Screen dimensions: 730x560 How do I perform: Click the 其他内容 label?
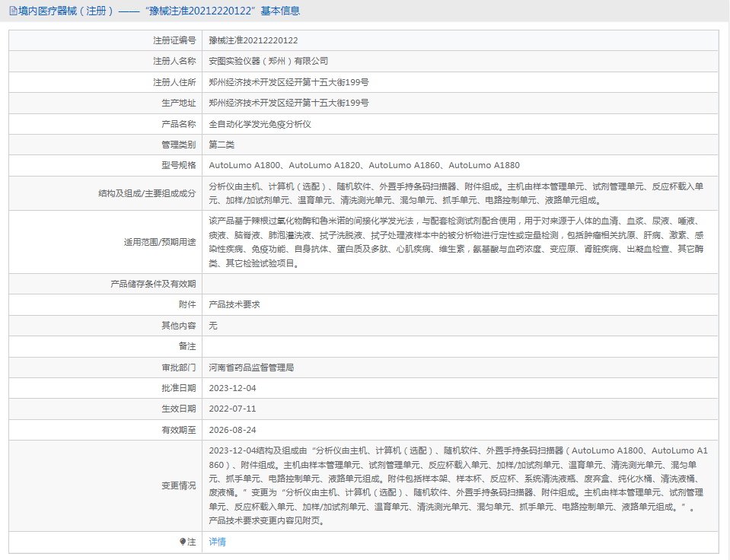[x=179, y=326]
